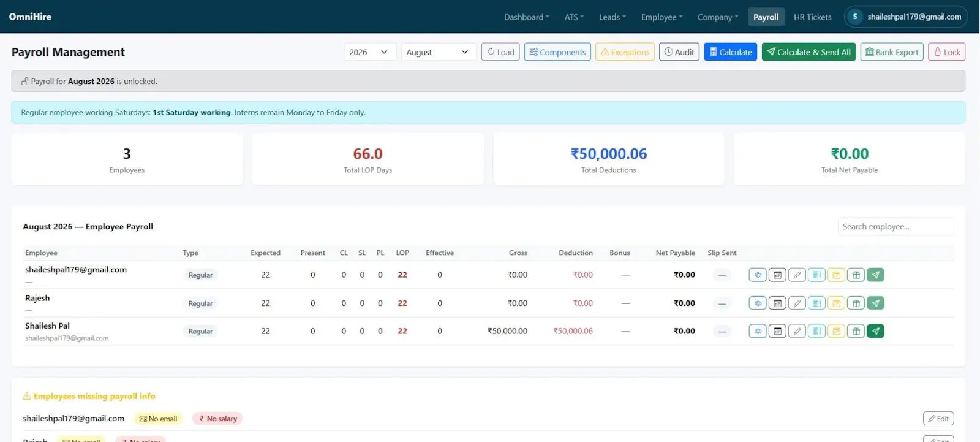Viewport: 980px width, 442px height.
Task: Click blue list icon in Rajesh's row
Action: (x=816, y=303)
